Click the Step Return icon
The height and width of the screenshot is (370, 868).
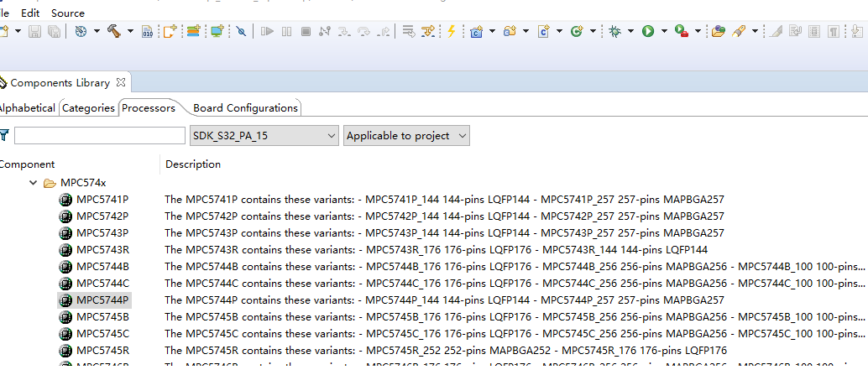[x=384, y=32]
